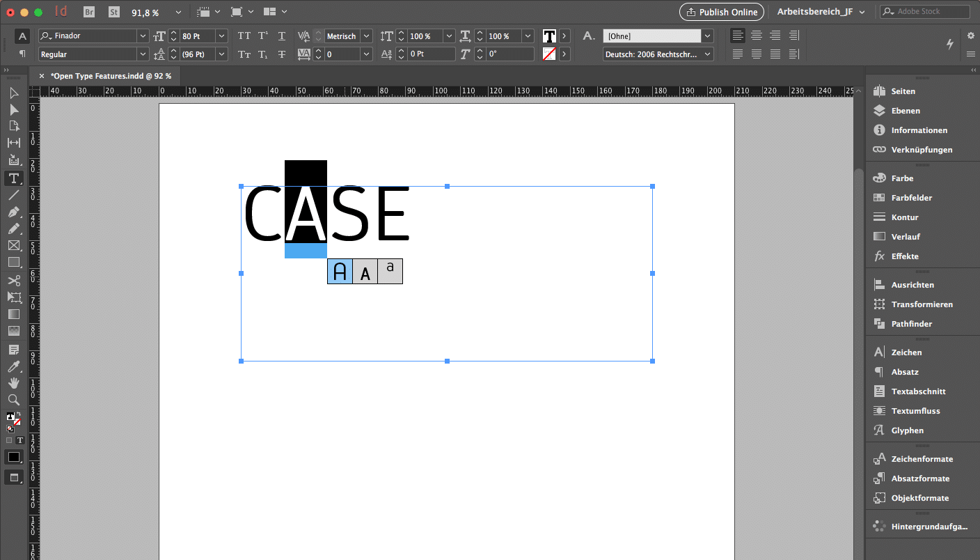Open Adobe Bridge via Br icon
This screenshot has height=560, width=980.
click(88, 12)
